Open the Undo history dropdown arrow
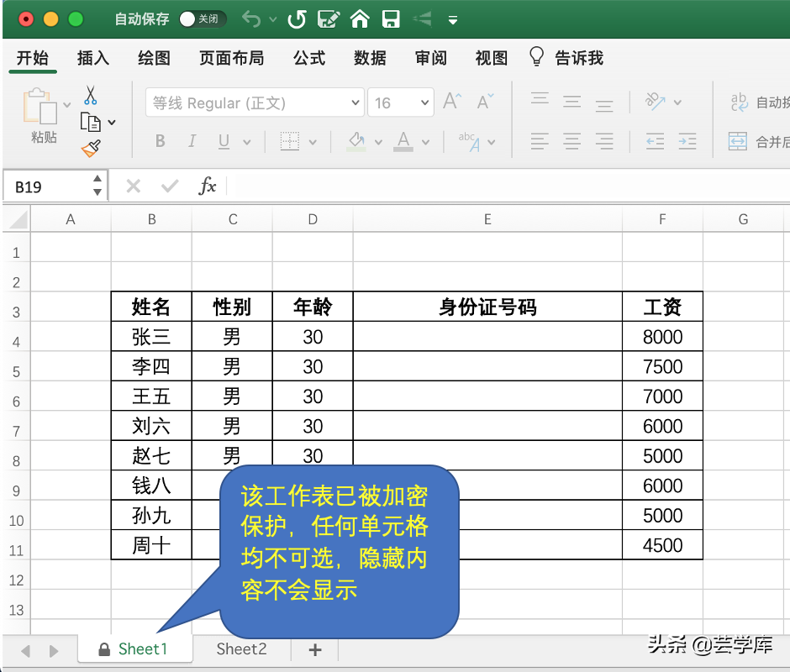 coord(272,19)
